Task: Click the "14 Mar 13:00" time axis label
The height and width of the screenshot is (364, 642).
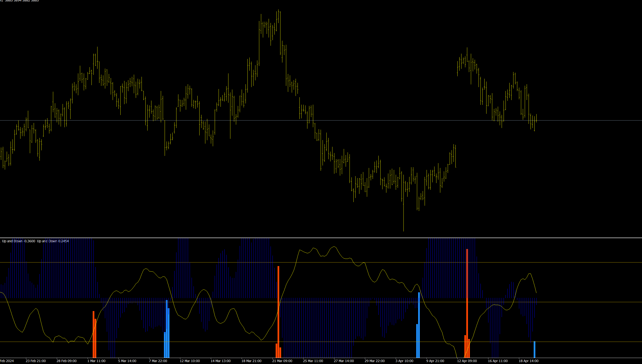Action: (220, 361)
